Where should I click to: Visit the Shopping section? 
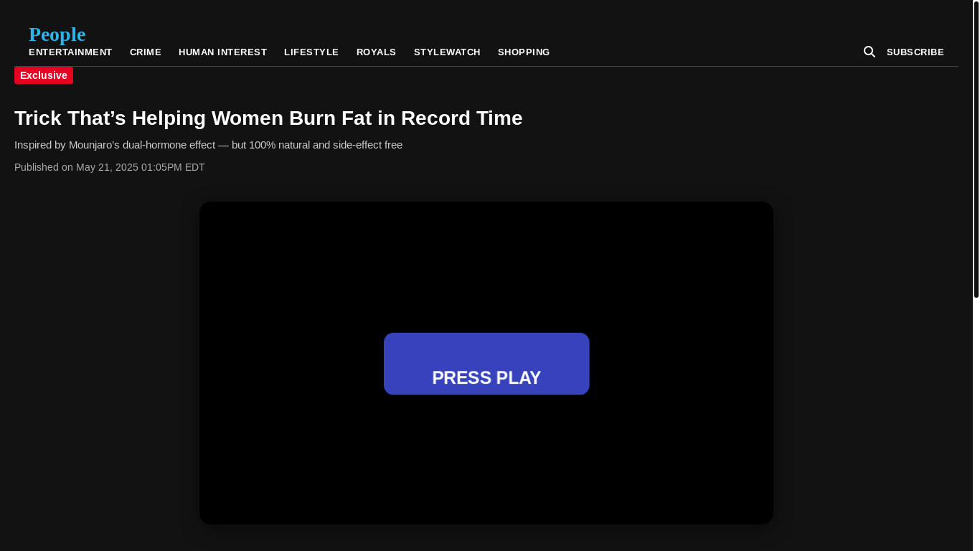524,52
